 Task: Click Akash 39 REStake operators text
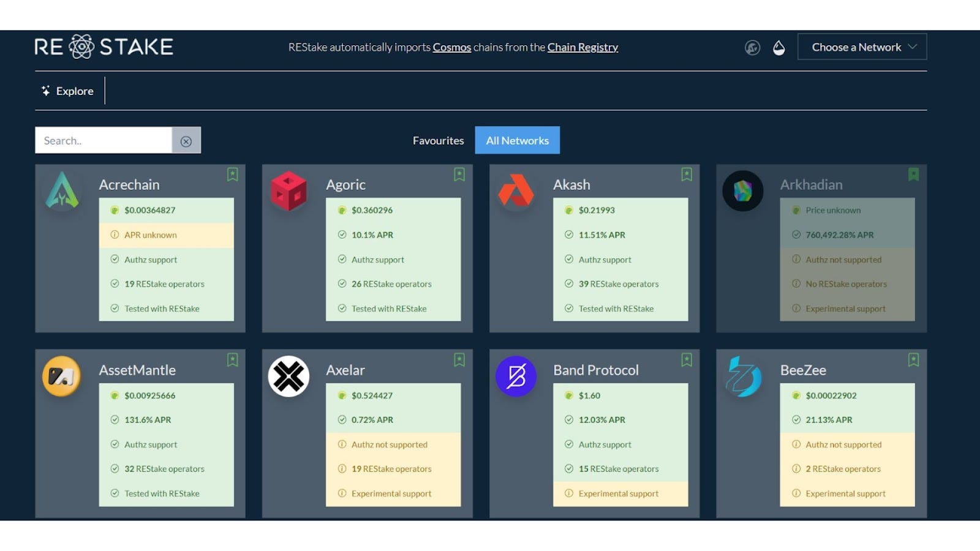[619, 284]
